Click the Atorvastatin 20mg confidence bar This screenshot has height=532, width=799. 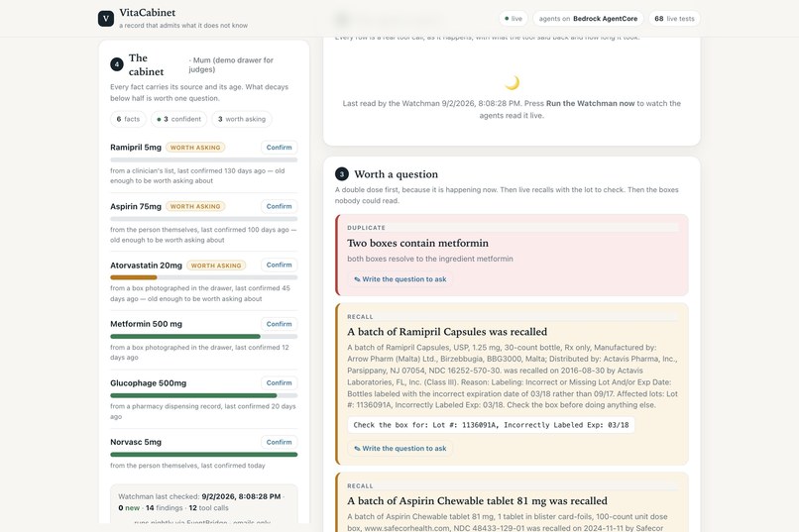click(204, 277)
